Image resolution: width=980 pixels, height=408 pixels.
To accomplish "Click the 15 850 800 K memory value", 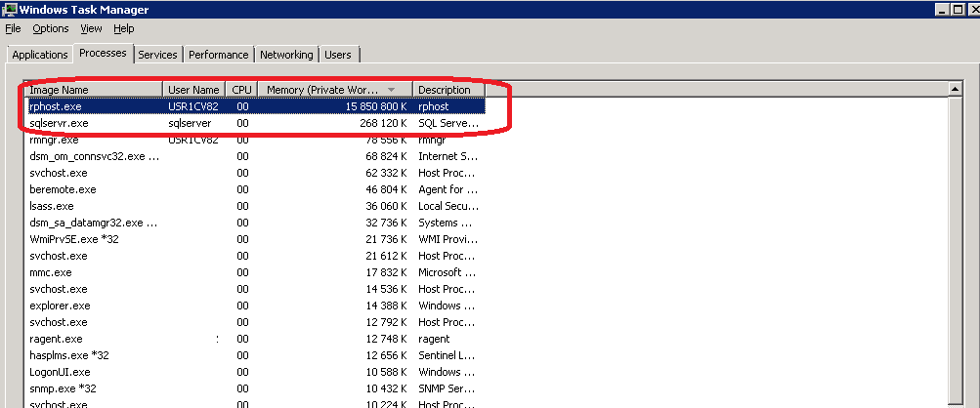I will point(375,106).
